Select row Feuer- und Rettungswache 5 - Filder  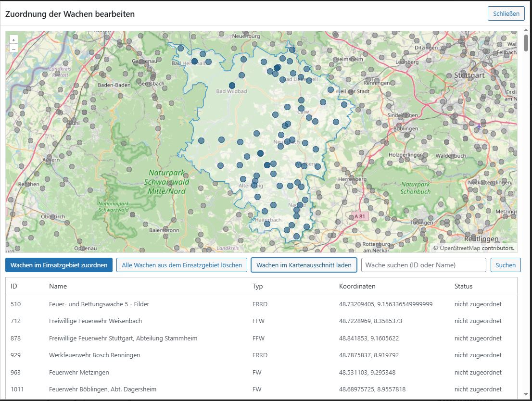coord(261,304)
